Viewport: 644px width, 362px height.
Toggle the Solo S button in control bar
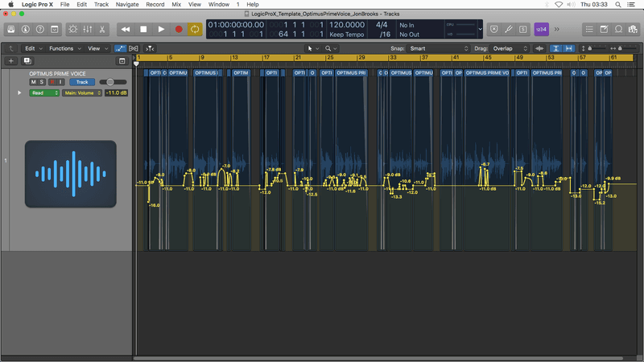tap(522, 29)
